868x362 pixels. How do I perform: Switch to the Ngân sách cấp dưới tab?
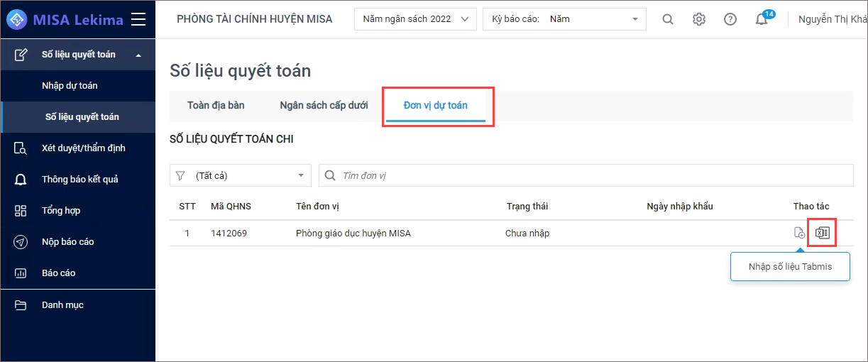pos(324,105)
